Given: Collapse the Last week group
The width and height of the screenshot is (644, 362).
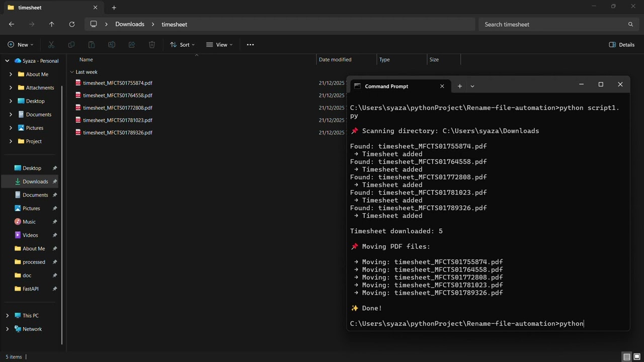Looking at the screenshot, I should (x=72, y=72).
